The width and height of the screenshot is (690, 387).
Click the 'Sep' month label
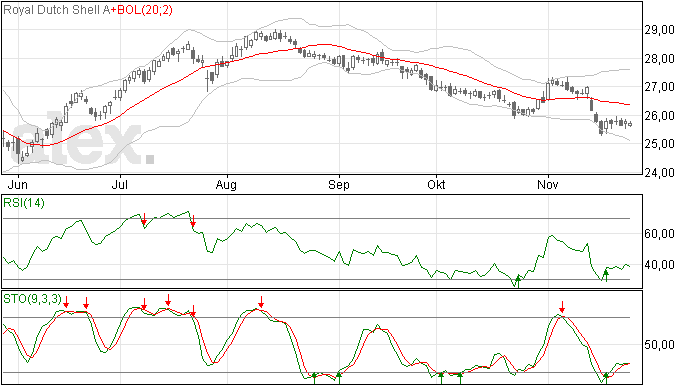(339, 184)
